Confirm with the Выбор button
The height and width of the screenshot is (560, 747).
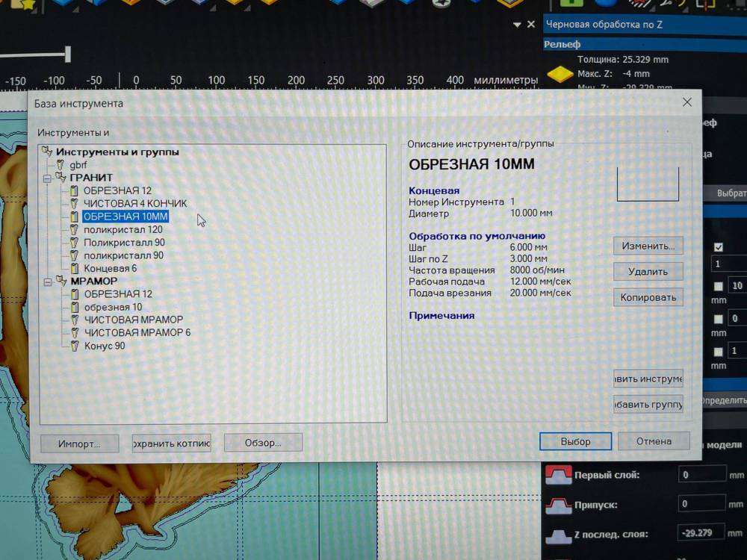click(x=575, y=441)
